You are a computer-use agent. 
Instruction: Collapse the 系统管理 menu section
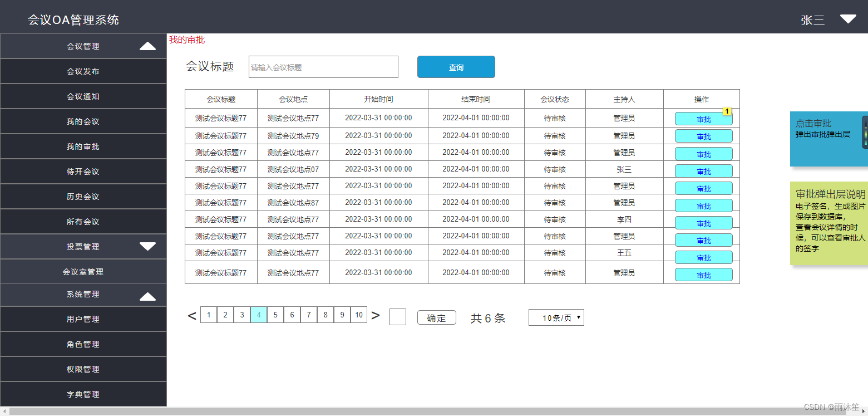pyautogui.click(x=147, y=296)
